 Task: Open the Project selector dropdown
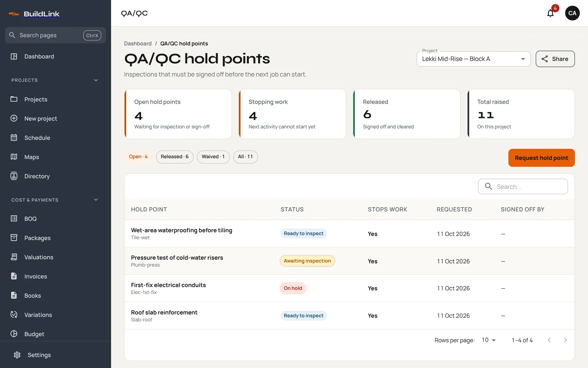[x=473, y=59]
